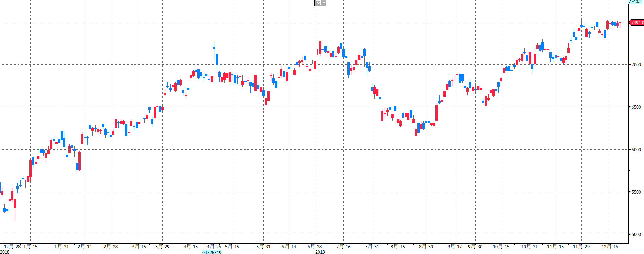Select the 1月 31 date on time axis
The width and height of the screenshot is (644, 254).
coord(62,247)
